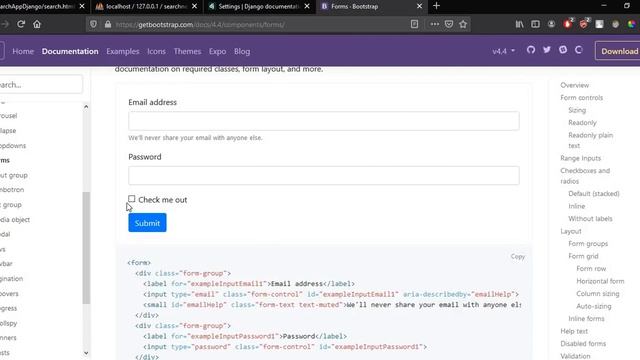Jump to Horizontal form link
This screenshot has width=640, height=360.
point(600,281)
